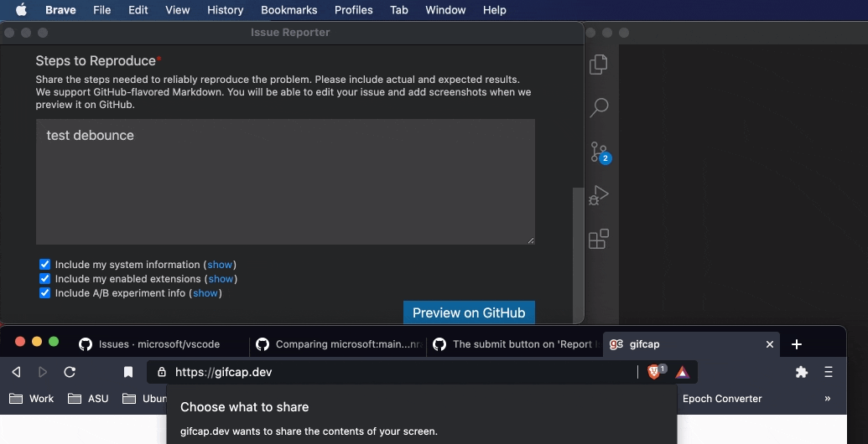Open the Brave application menu
The height and width of the screenshot is (444, 868).
click(x=60, y=10)
